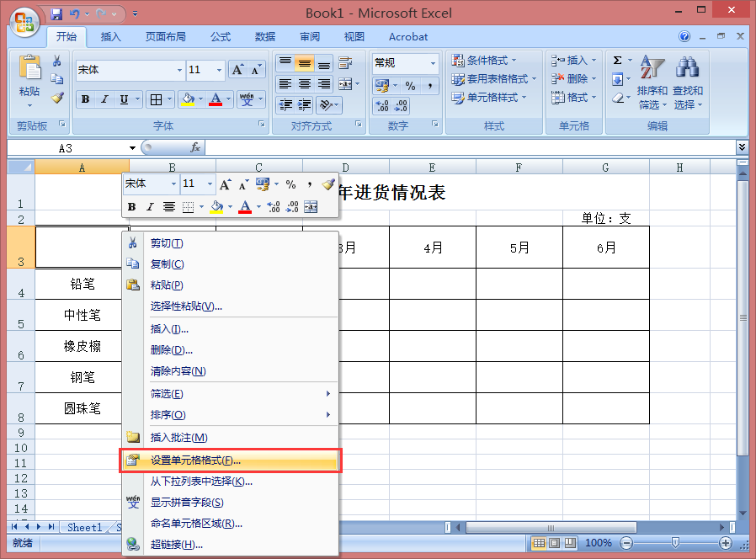The height and width of the screenshot is (559, 756).
Task: Apply comma style in ribbon Number group
Action: point(429,86)
